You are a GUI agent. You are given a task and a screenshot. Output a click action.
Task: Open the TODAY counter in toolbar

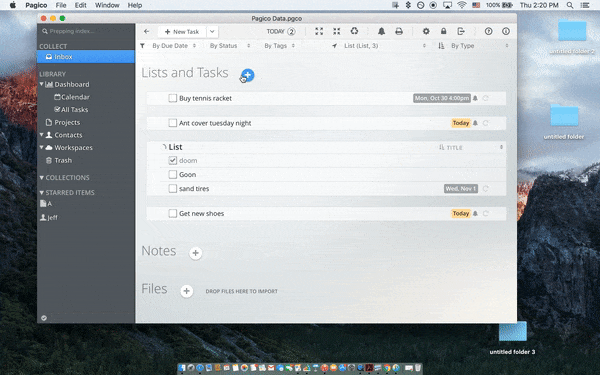tap(281, 31)
